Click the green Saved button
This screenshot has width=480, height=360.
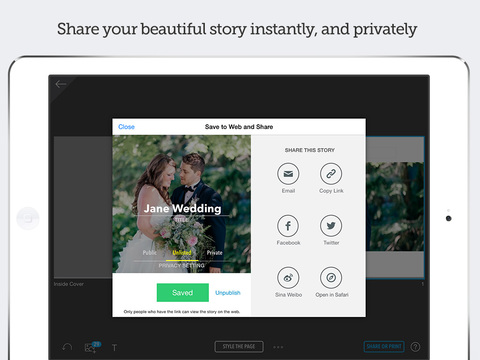(183, 293)
